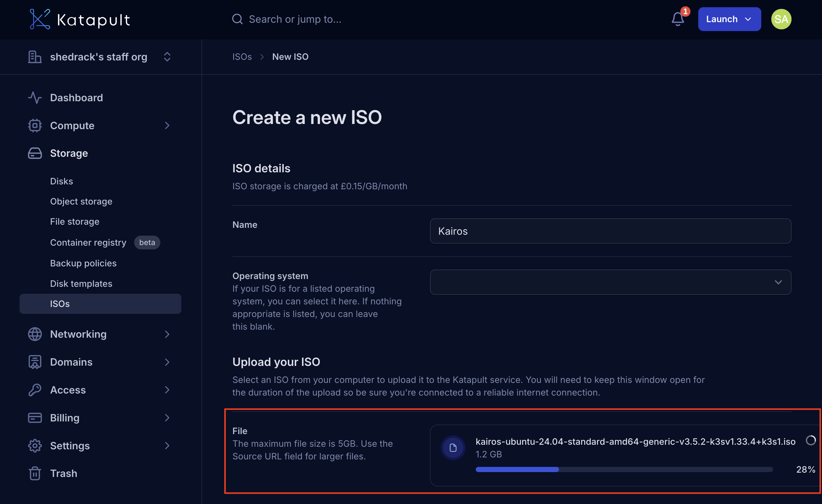Image resolution: width=822 pixels, height=504 pixels.
Task: Click the Trash bin icon
Action: tap(35, 473)
